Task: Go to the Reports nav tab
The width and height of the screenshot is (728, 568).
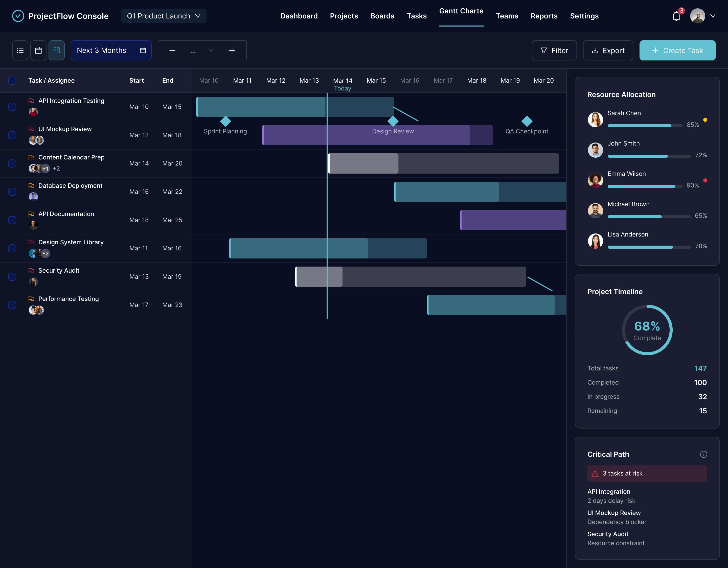Action: point(544,16)
